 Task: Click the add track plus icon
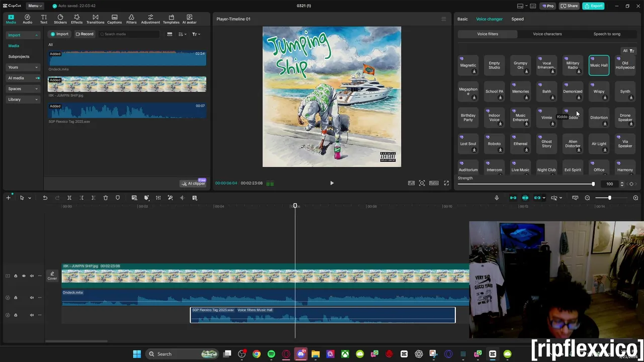pyautogui.click(x=8, y=198)
